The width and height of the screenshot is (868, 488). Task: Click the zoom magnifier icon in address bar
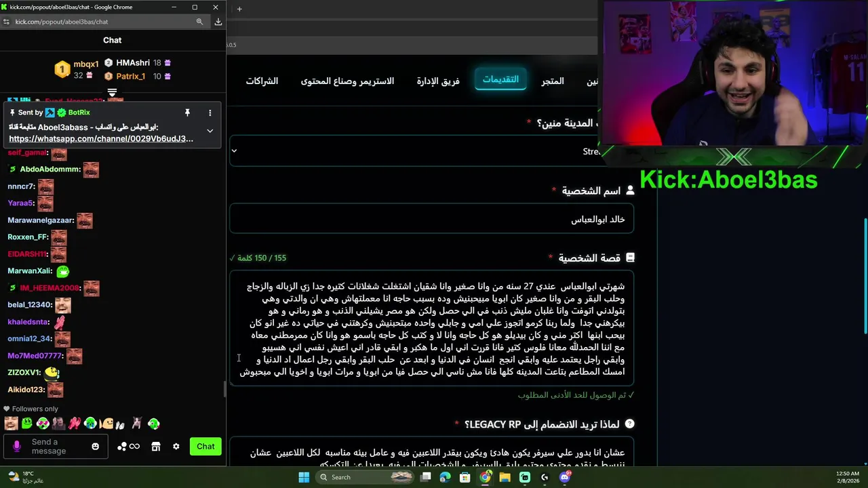point(199,22)
